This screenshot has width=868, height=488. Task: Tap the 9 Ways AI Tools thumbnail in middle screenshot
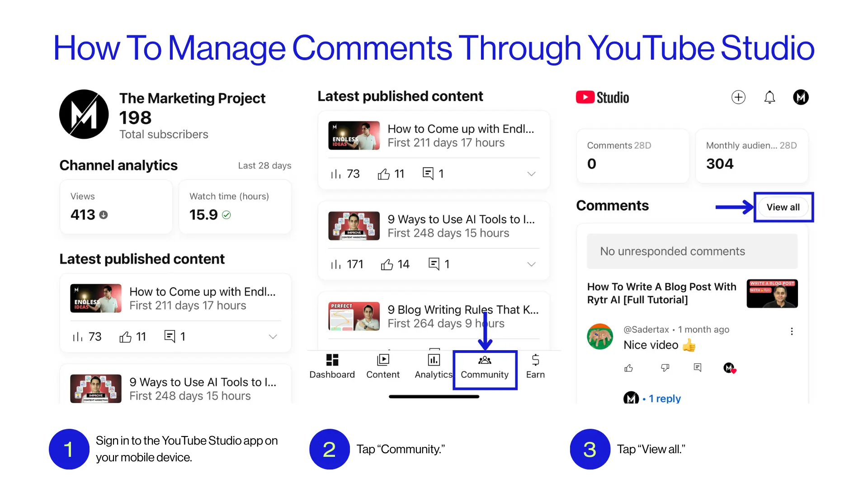(354, 226)
